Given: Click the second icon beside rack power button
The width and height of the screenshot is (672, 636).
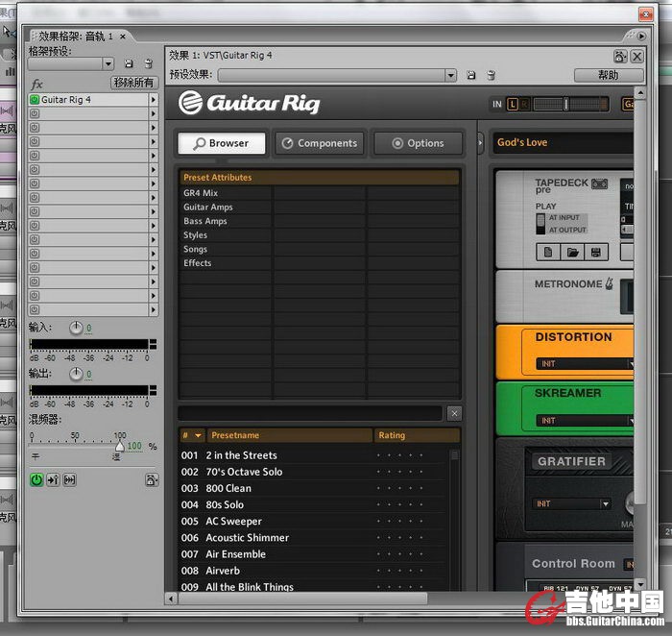Looking at the screenshot, I should click(53, 480).
